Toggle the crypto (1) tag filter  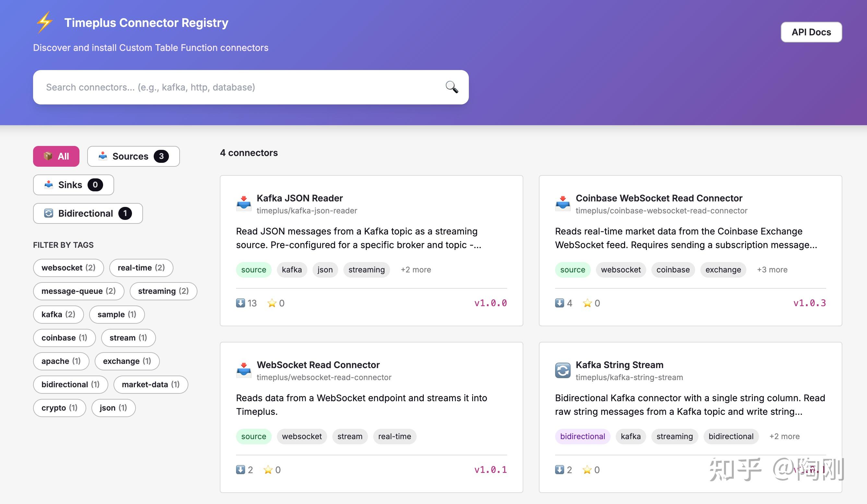pyautogui.click(x=59, y=408)
